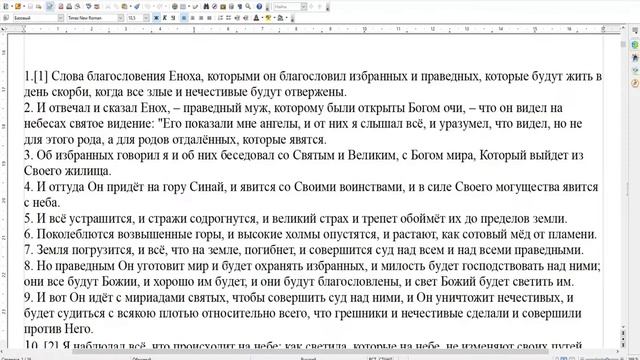Open the sidebar green globe panel
Screen dimensions: 640x360
coord(635,44)
